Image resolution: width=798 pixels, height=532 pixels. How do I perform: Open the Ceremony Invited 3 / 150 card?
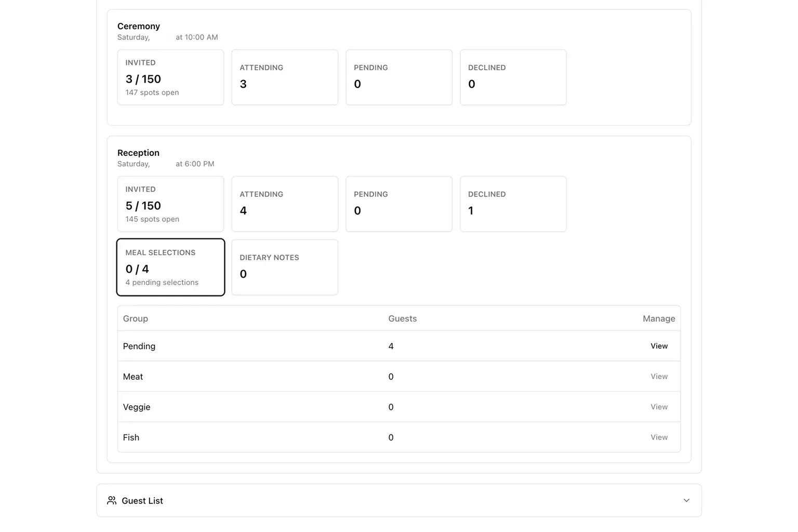point(170,77)
